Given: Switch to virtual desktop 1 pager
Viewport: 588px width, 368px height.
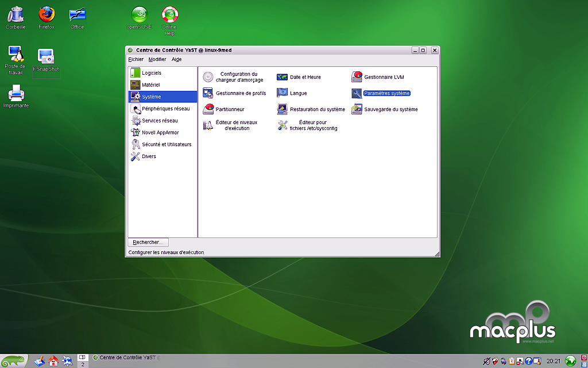Looking at the screenshot, I should (83, 358).
